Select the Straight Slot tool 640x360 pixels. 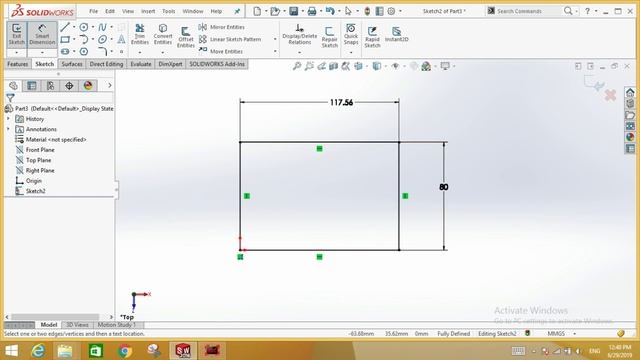click(x=65, y=52)
